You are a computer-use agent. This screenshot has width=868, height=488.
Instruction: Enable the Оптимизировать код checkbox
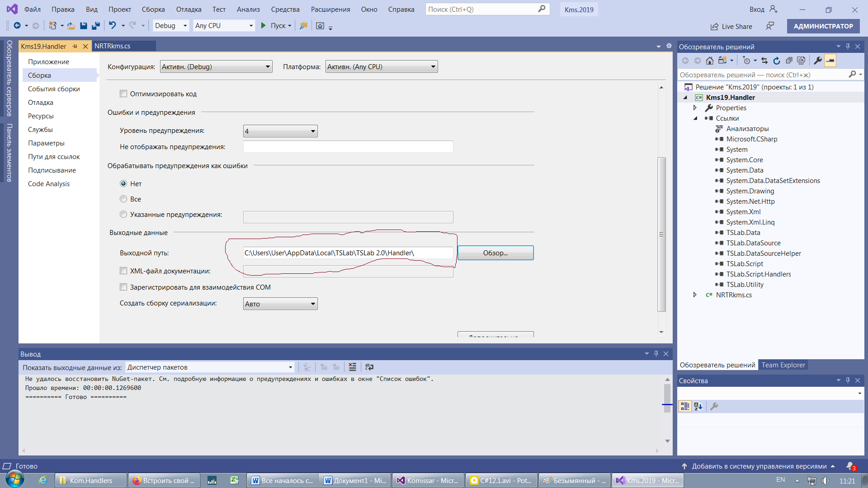click(x=123, y=94)
